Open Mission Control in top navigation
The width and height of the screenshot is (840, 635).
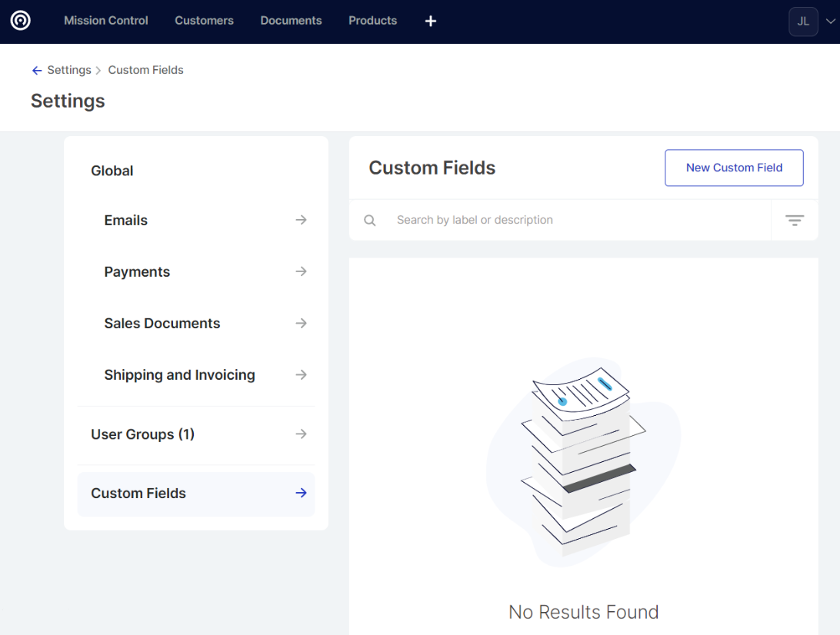coord(106,21)
